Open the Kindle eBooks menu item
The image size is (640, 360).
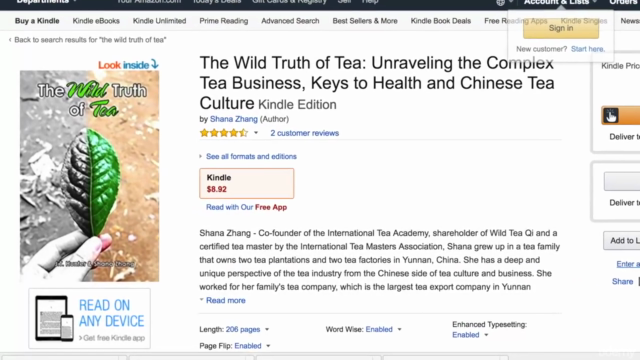(96, 21)
